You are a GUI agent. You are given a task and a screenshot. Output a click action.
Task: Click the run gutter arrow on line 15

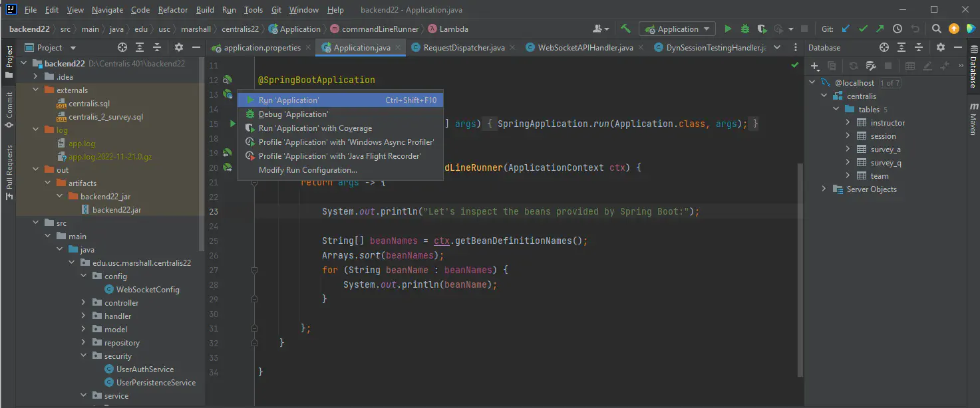pyautogui.click(x=232, y=124)
